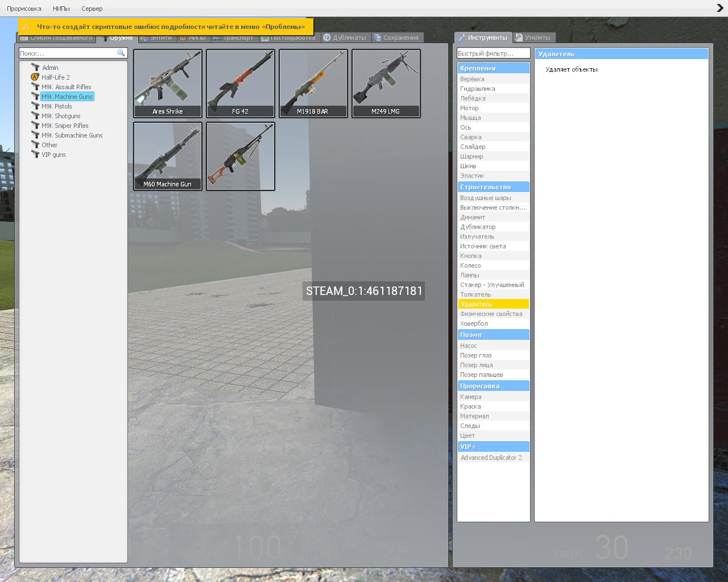This screenshot has width=728, height=582.
Task: Spawn the Ares Shrike weapon
Action: click(x=168, y=84)
